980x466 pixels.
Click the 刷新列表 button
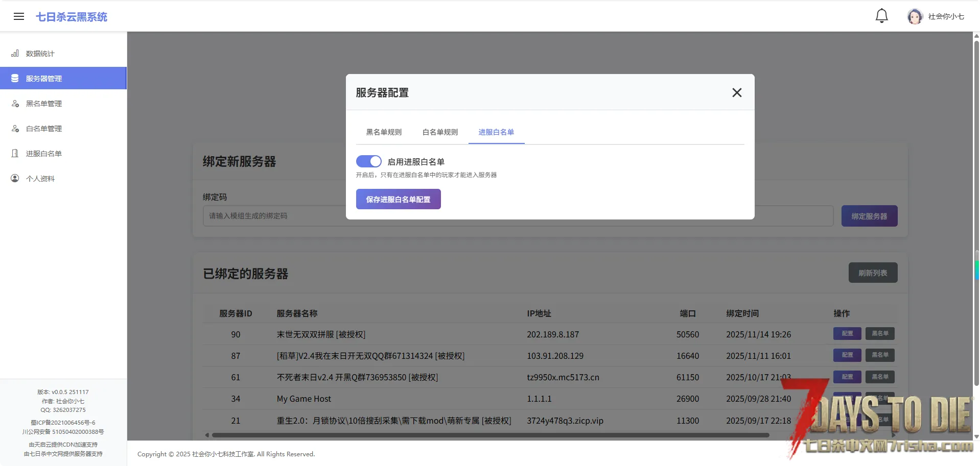(872, 273)
